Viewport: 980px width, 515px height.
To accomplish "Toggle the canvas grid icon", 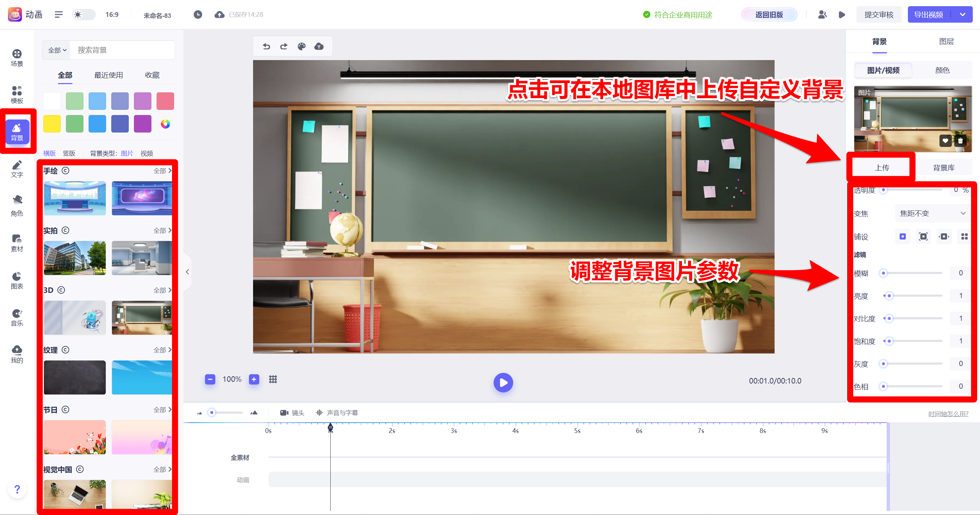I will tap(273, 379).
